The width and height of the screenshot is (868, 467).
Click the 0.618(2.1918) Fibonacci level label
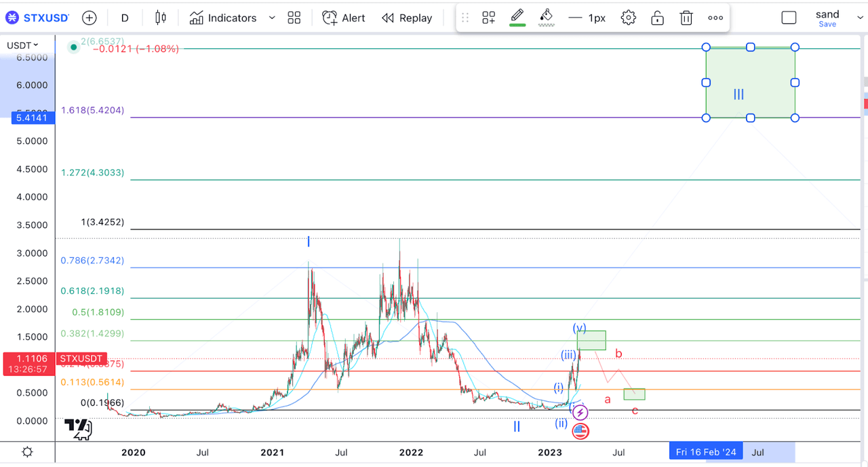click(92, 291)
